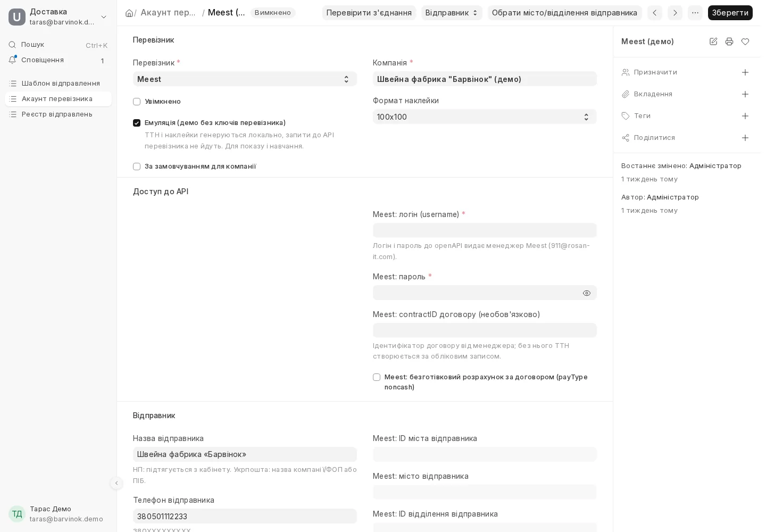The height and width of the screenshot is (532, 766).
Task: Like the document with heart icon
Action: coord(745,41)
